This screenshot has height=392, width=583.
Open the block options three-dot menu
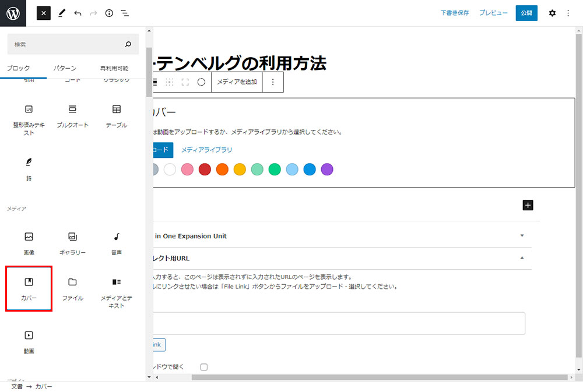[273, 82]
